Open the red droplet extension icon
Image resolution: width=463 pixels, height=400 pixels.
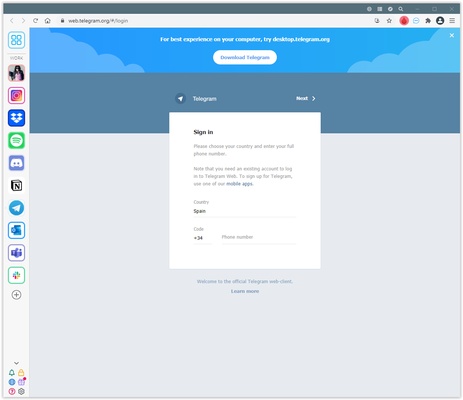tap(404, 21)
